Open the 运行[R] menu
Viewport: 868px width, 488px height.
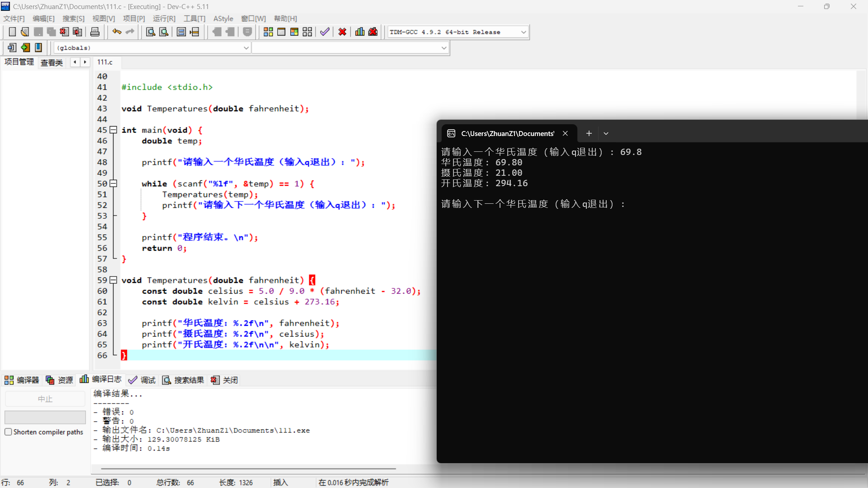coord(164,19)
